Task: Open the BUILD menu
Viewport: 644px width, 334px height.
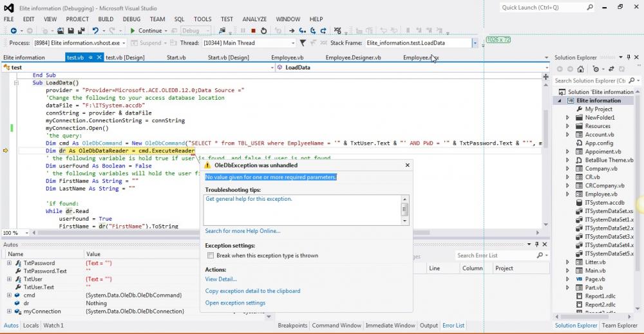Action: coord(106,19)
